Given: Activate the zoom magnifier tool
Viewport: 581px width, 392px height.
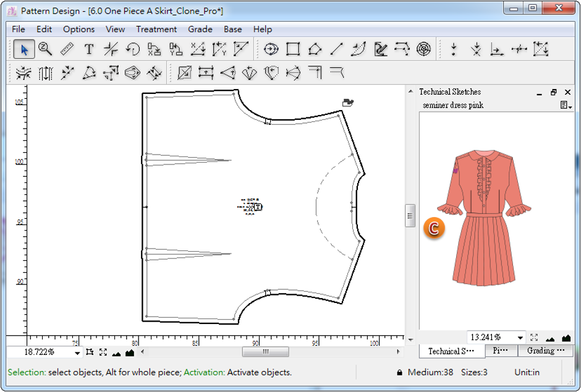Looking at the screenshot, I should click(45, 49).
